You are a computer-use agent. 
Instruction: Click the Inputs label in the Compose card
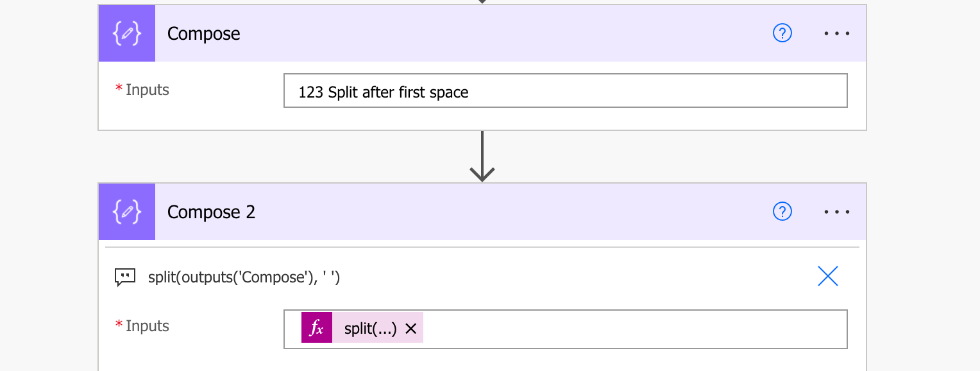(x=147, y=90)
